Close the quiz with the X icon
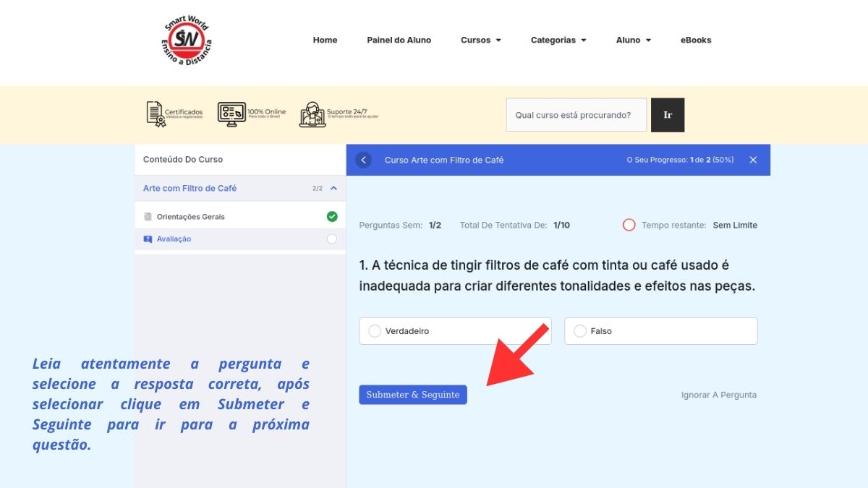 coord(753,160)
